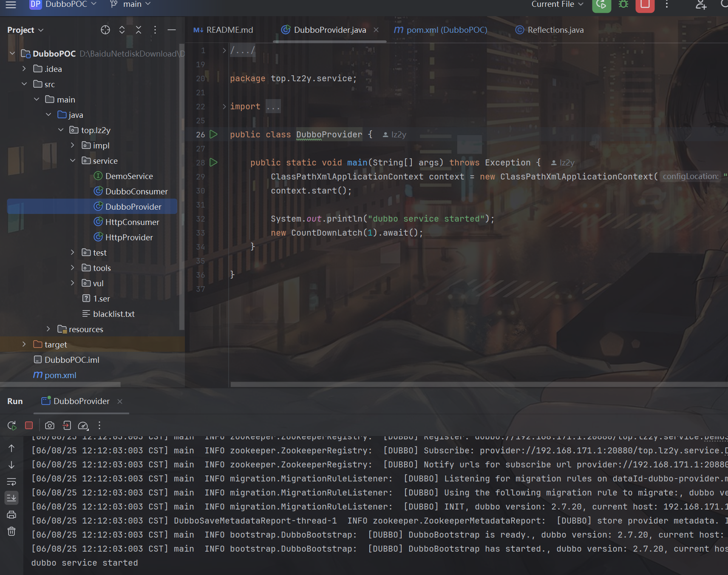Collapse the service package in tree
Screen dimensions: 728x575
click(73, 161)
